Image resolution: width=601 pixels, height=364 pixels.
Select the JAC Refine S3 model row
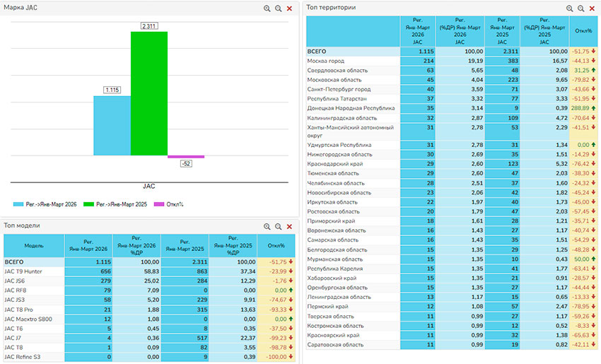point(149,357)
